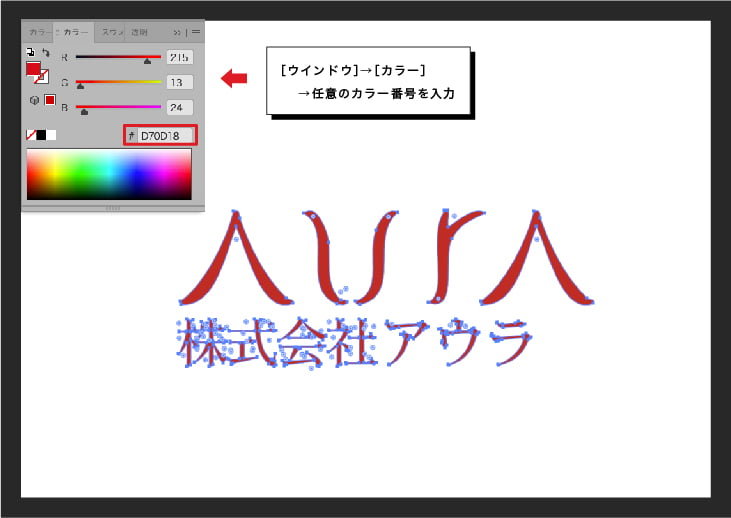Click the R red slider track
The height and width of the screenshot is (518, 731).
click(117, 57)
